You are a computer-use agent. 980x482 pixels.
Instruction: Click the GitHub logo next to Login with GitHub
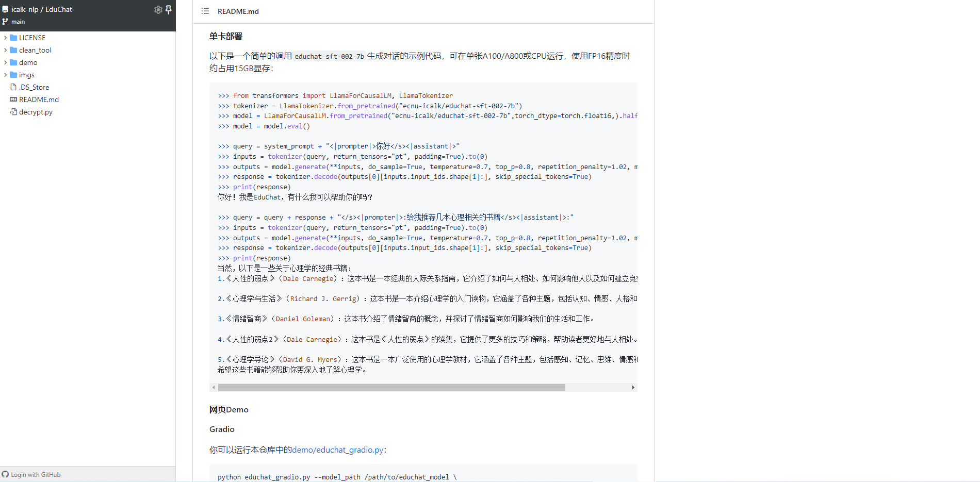(5, 474)
